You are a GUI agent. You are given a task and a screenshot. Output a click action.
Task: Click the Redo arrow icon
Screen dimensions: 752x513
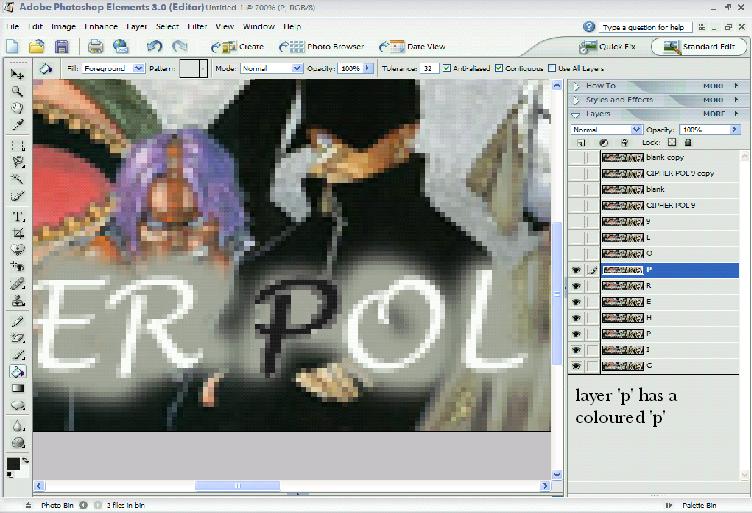coord(180,47)
